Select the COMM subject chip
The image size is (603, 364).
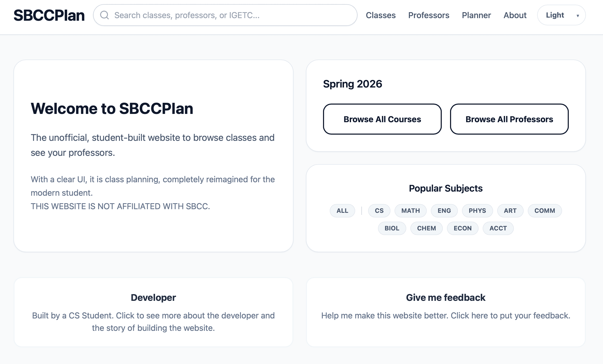coord(545,210)
